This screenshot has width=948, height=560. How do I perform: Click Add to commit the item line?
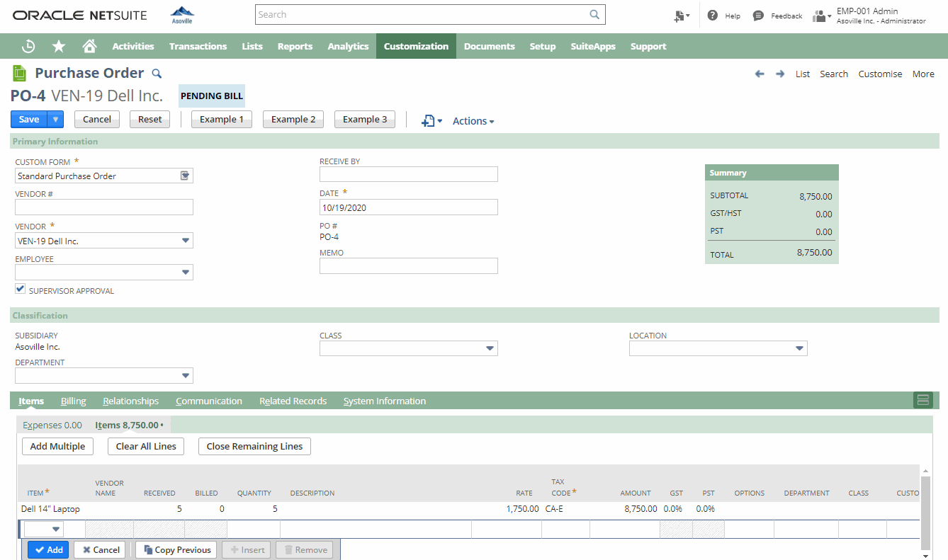point(48,549)
